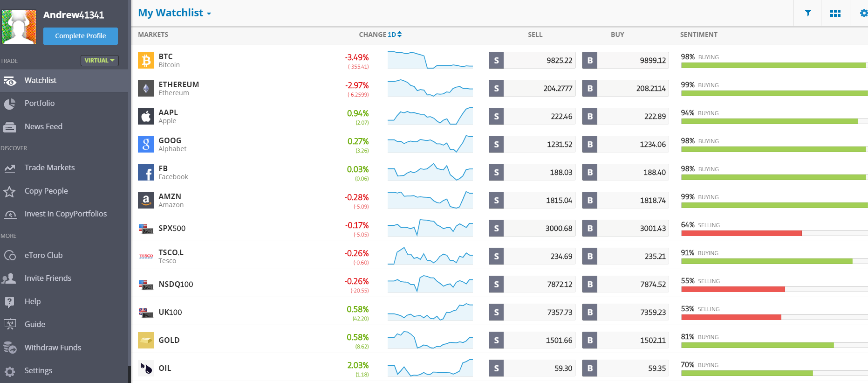This screenshot has width=868, height=383.
Task: Open watchlist settings gear icon
Action: point(863,13)
